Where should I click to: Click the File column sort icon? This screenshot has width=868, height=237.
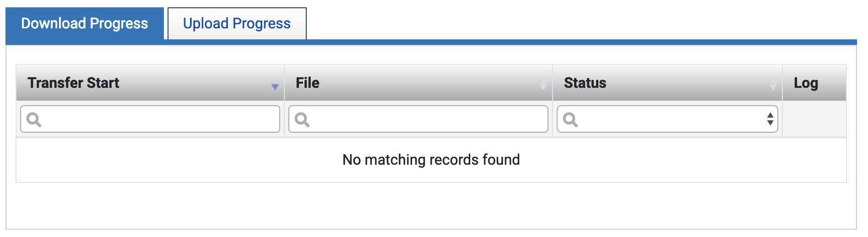[x=543, y=85]
